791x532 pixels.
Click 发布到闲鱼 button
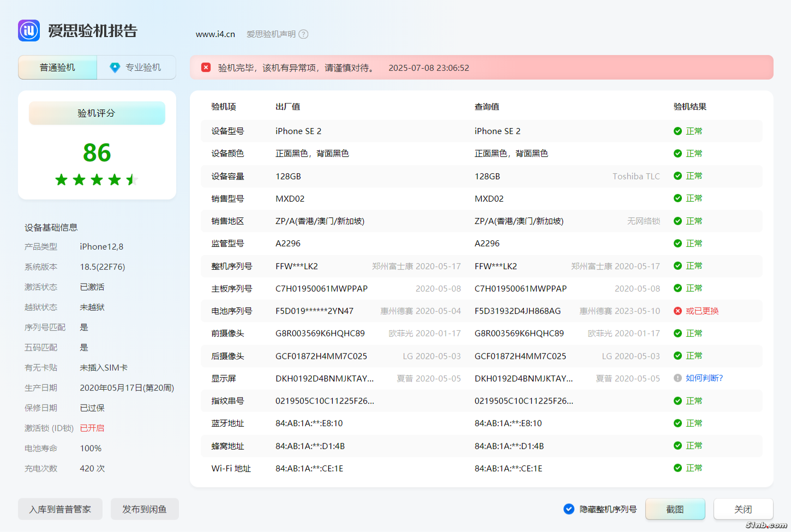pos(145,509)
